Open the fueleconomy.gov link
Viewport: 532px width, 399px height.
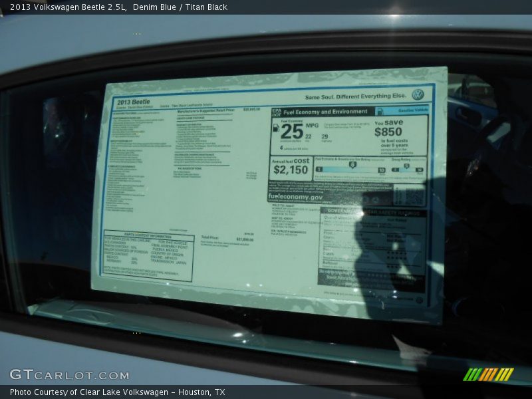[x=295, y=197]
